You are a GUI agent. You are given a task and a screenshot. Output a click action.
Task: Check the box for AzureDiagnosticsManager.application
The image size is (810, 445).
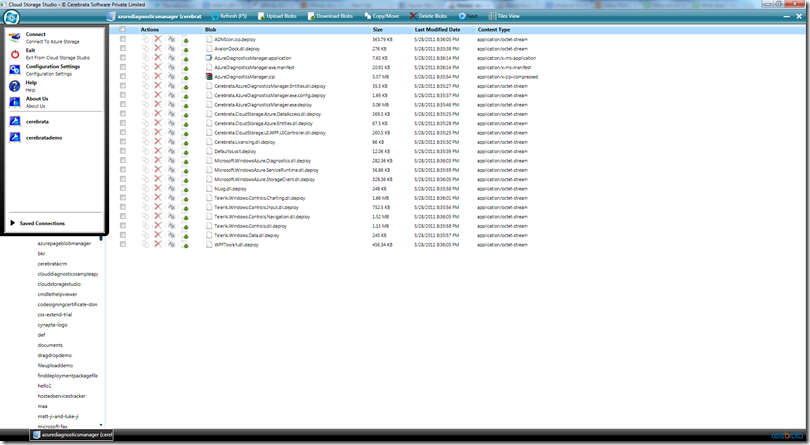pyautogui.click(x=122, y=57)
